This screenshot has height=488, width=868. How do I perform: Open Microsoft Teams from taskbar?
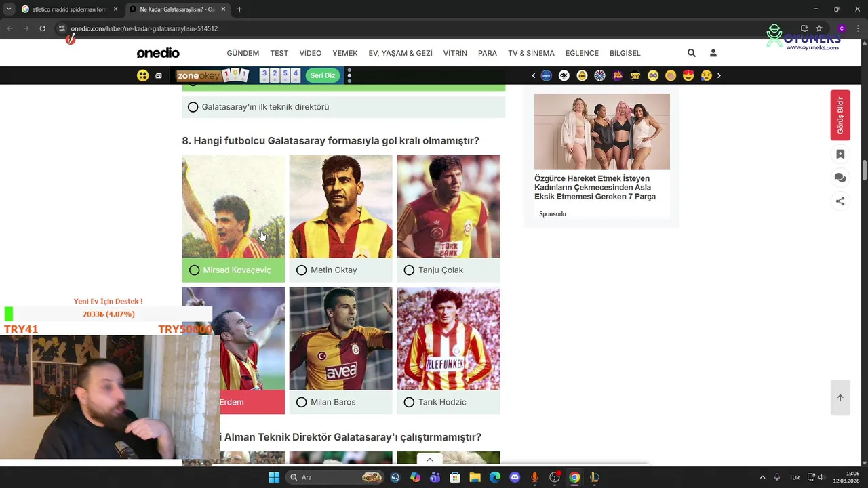click(435, 477)
